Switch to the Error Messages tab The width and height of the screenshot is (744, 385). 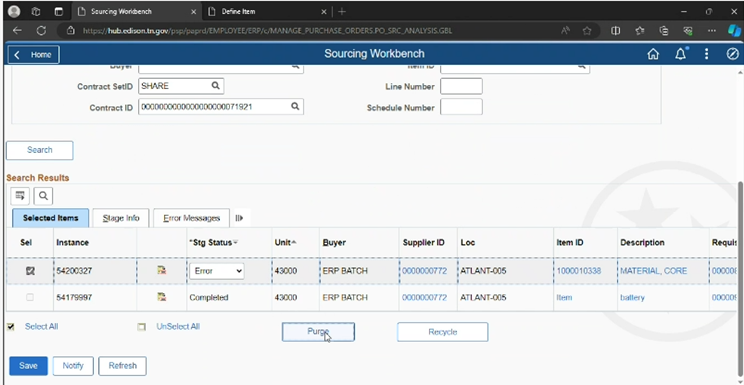[191, 218]
